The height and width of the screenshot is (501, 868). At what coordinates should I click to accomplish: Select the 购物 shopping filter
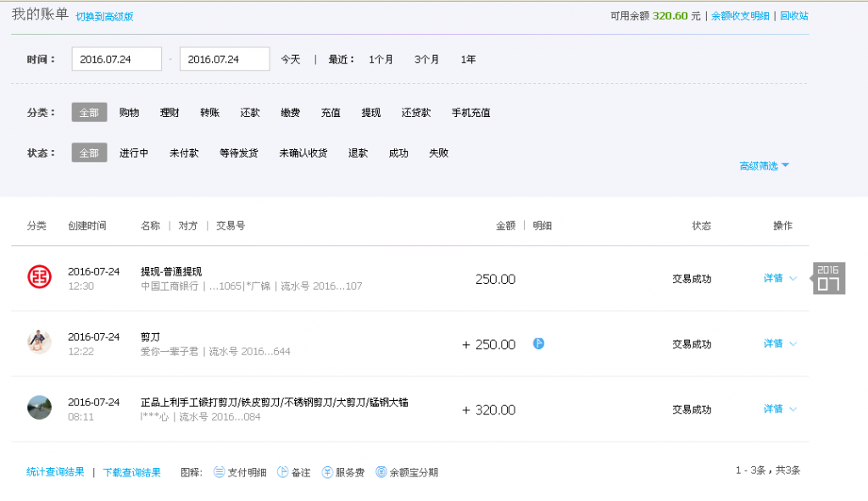tap(129, 111)
